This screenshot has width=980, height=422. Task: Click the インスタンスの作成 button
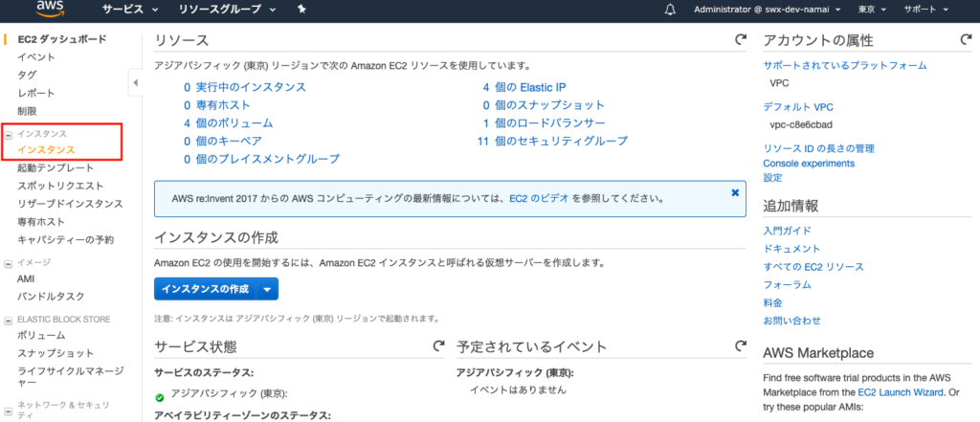[x=205, y=289]
